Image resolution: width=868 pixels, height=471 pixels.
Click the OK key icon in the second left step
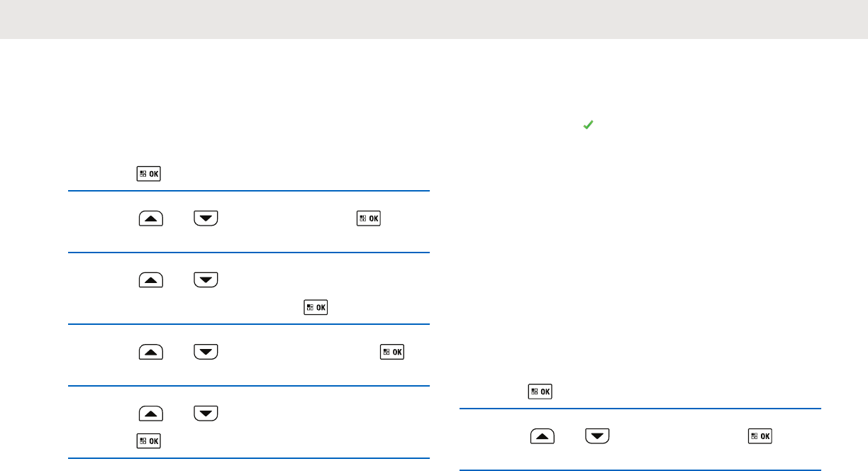coord(369,218)
